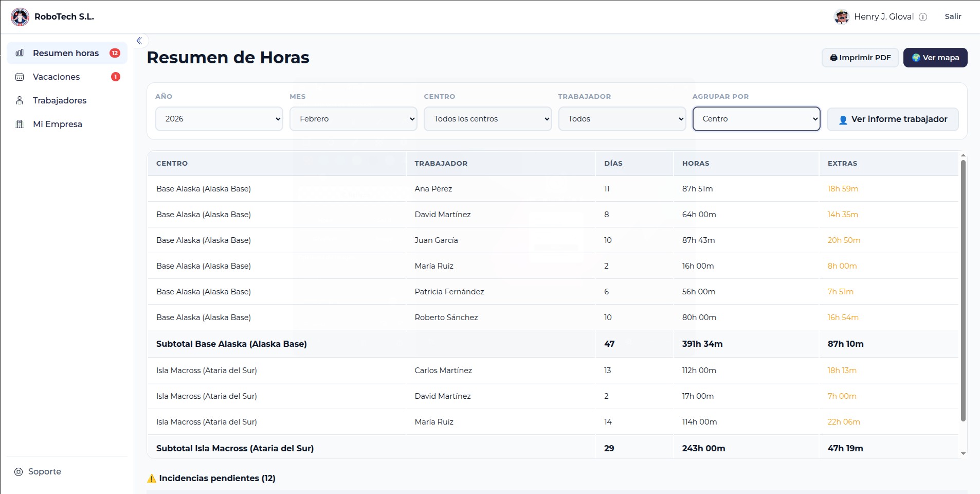Open the Trabajador dropdown showing Todos
Image resolution: width=980 pixels, height=494 pixels.
pyautogui.click(x=622, y=119)
